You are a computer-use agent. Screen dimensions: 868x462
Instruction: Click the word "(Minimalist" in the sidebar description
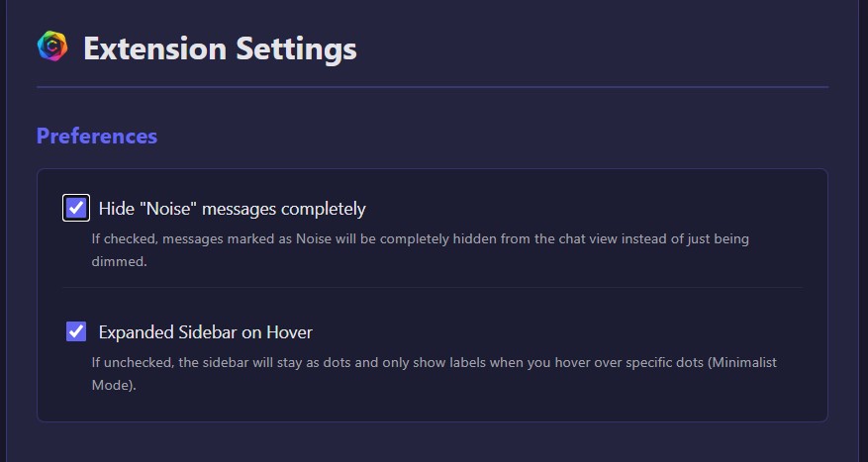740,362
